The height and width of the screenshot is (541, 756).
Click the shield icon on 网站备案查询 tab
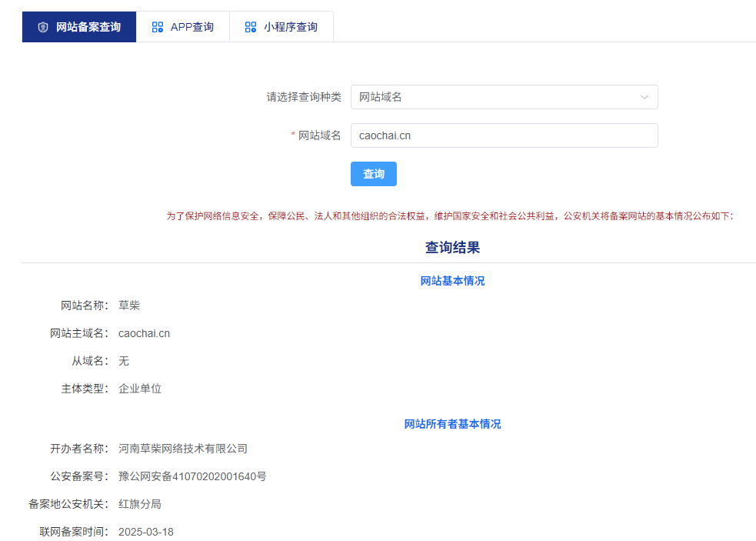click(x=43, y=27)
